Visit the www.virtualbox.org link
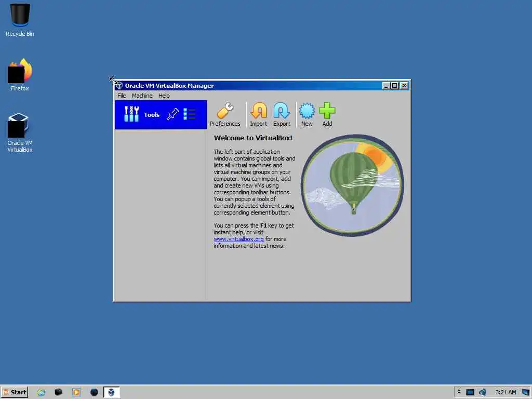This screenshot has height=399, width=532. coord(238,239)
